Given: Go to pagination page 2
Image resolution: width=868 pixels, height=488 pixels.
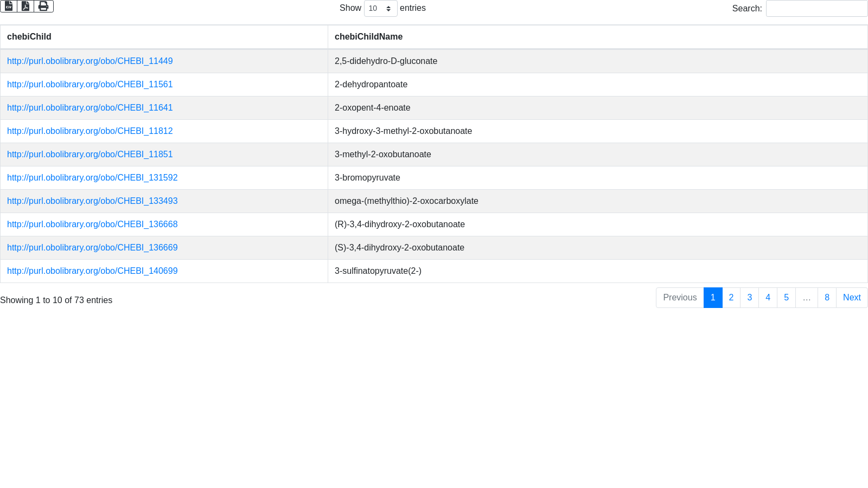Looking at the screenshot, I should click(731, 298).
